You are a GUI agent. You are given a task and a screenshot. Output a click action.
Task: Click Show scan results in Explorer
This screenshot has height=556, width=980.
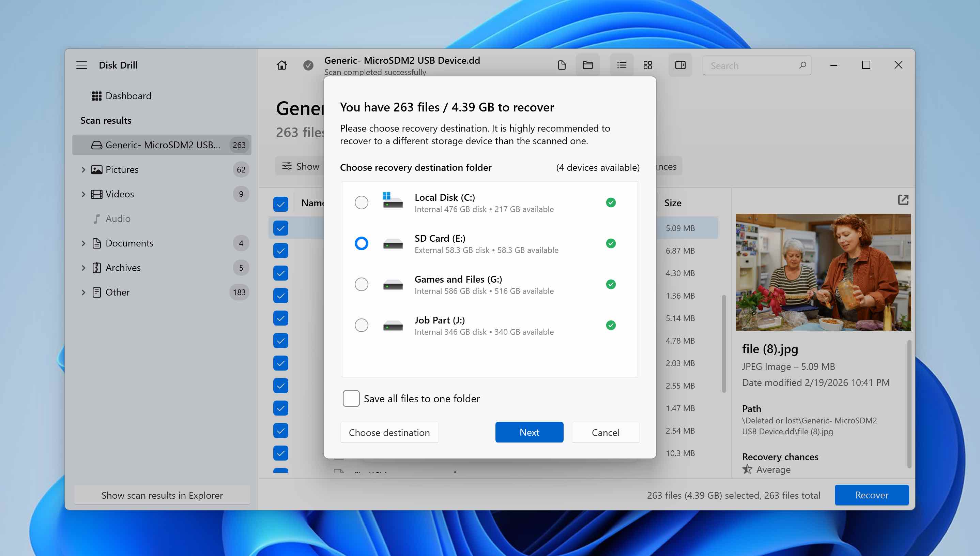162,495
